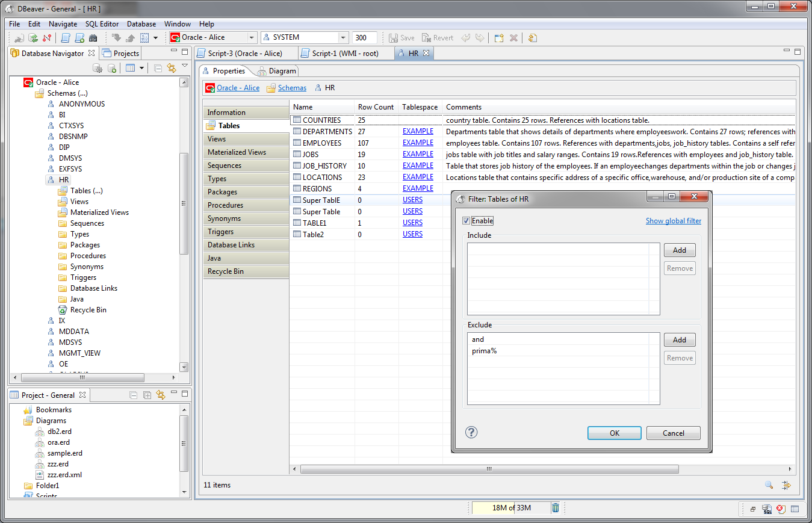Click OK in the Filter dialog
Screen dimensions: 812x523
[x=614, y=433]
